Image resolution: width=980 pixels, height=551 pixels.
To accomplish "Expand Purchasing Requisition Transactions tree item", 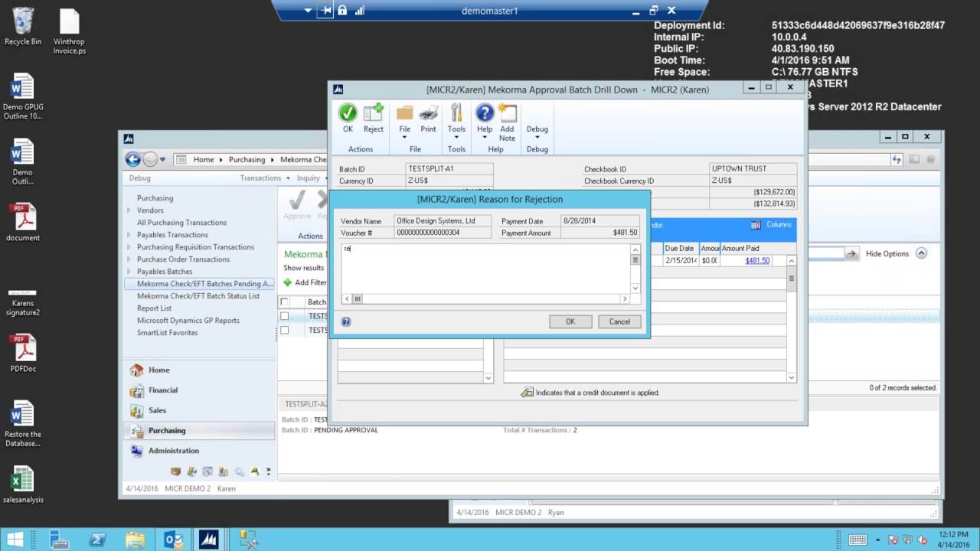I will click(x=129, y=247).
